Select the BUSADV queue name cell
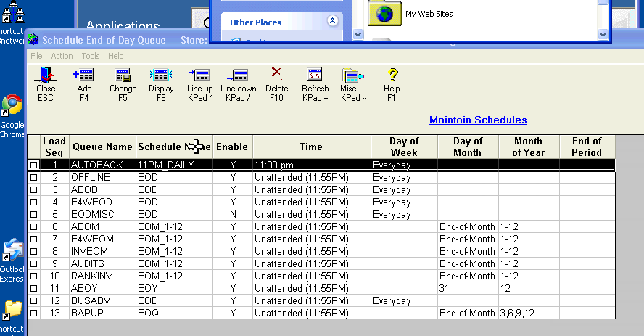644x336 pixels. [x=102, y=300]
